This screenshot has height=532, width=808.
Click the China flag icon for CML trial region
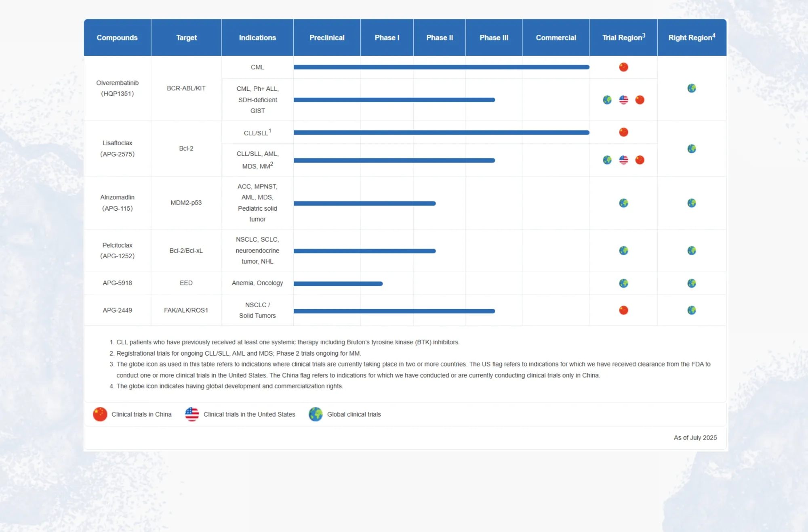(x=623, y=67)
